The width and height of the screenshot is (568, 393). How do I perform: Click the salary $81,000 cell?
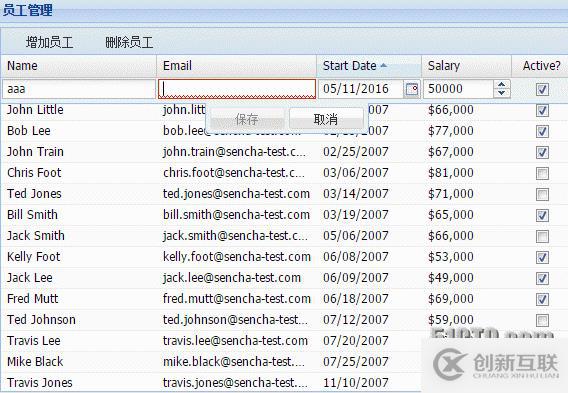pyautogui.click(x=451, y=173)
